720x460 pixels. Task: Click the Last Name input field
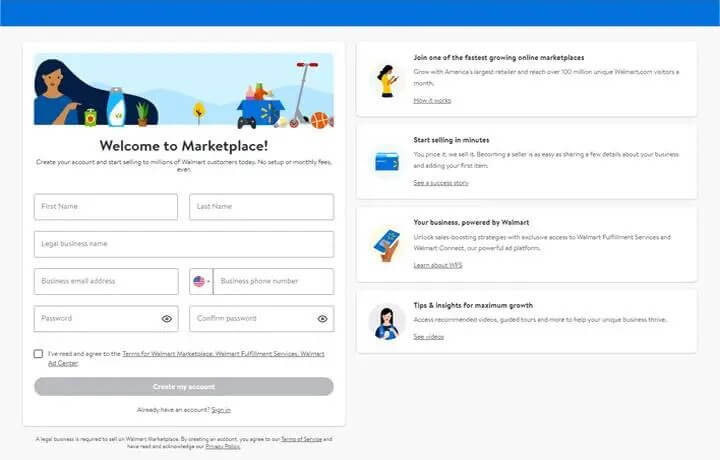tap(261, 207)
